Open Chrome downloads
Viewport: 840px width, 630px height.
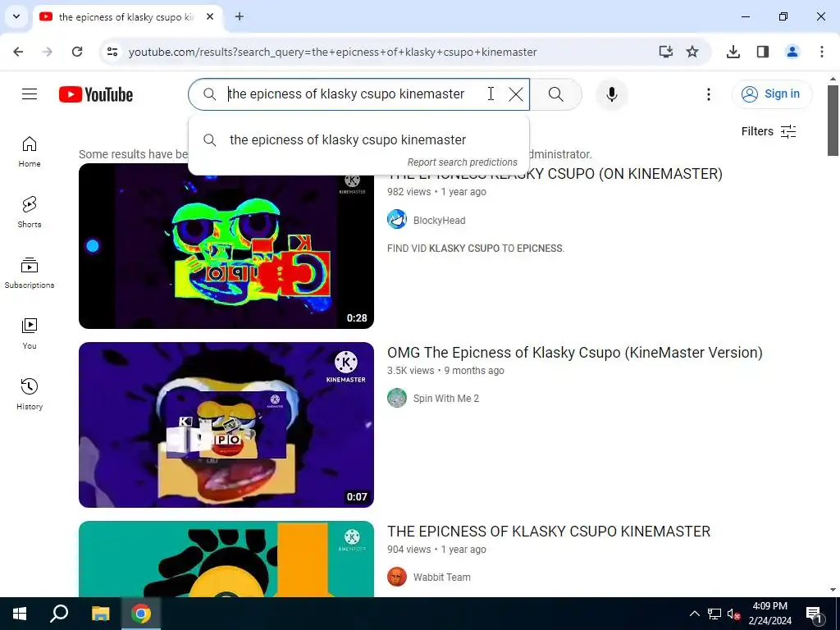point(733,52)
